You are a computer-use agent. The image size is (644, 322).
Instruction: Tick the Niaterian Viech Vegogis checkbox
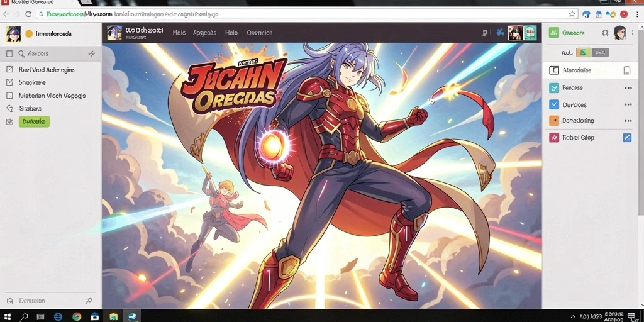tap(10, 96)
